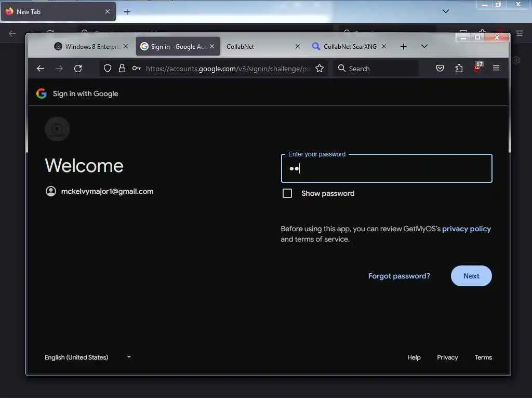Maximize the inner browser window
Viewport: 532px width, 399px height.
pyautogui.click(x=477, y=37)
